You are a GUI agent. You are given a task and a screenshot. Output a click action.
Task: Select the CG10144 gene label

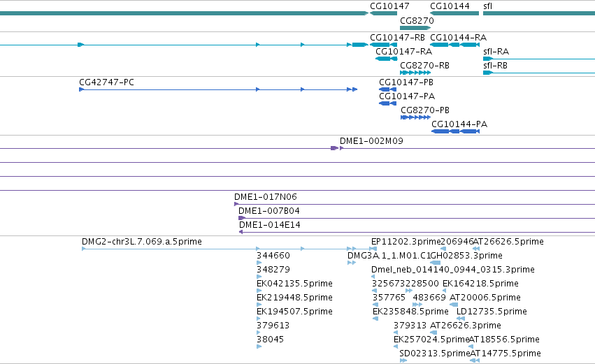tap(450, 6)
